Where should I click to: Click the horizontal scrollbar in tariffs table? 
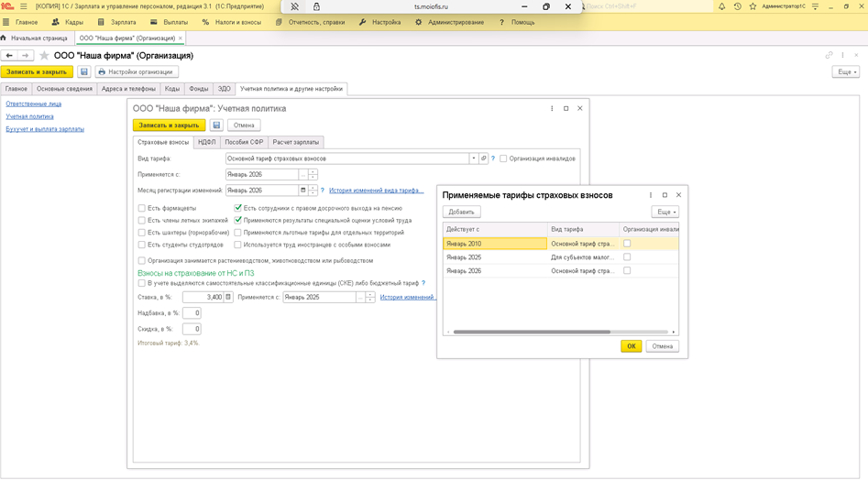(532, 332)
